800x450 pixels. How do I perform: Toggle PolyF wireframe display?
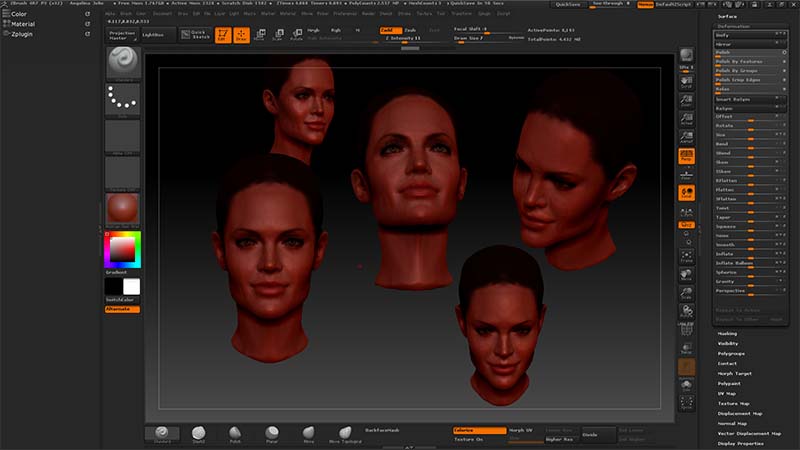(686, 330)
